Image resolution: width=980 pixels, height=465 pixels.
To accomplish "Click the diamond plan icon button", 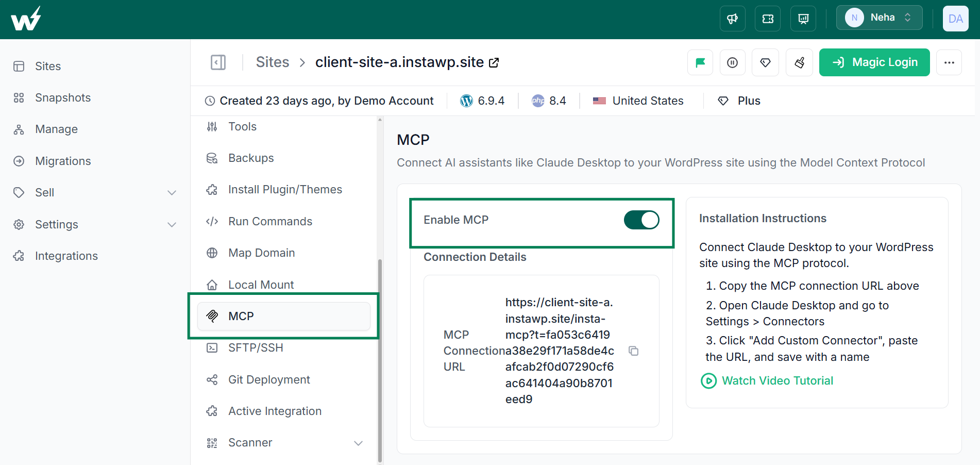I will click(765, 62).
